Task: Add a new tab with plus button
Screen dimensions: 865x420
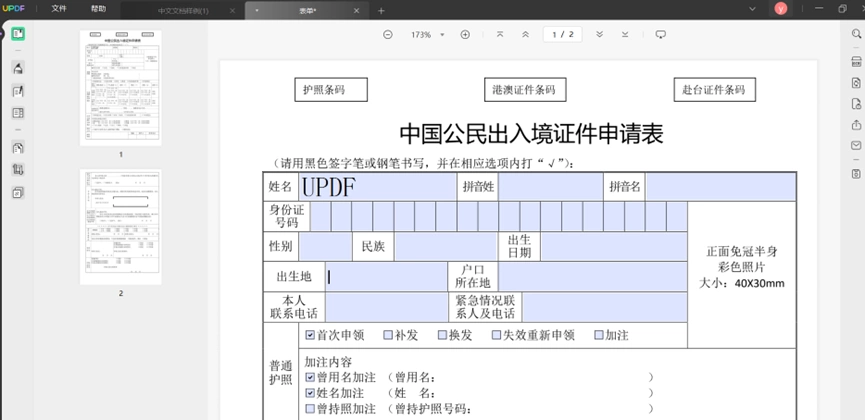Action: coord(381,10)
